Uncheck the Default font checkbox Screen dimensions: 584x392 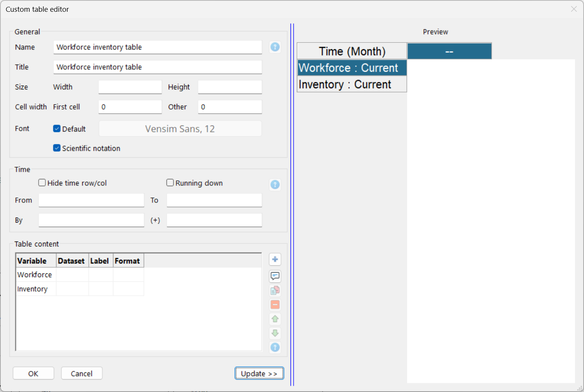coord(57,129)
